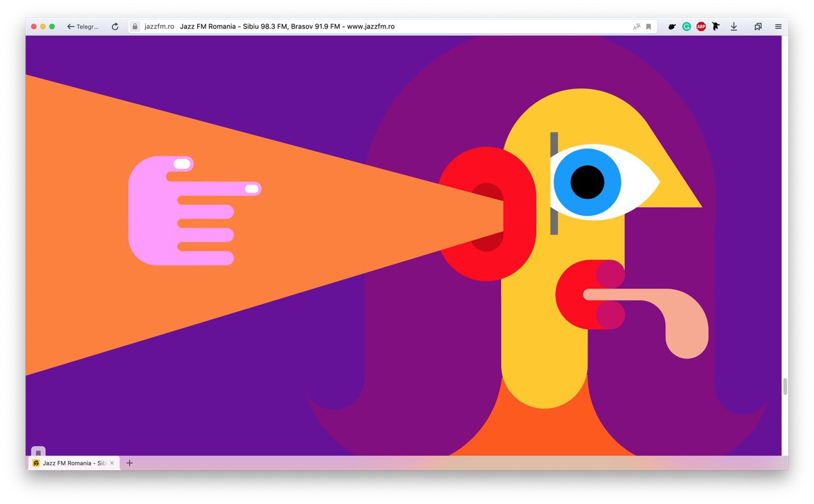Close the Jazz FM Romania tab
Image resolution: width=814 pixels, height=504 pixels.
tap(113, 463)
